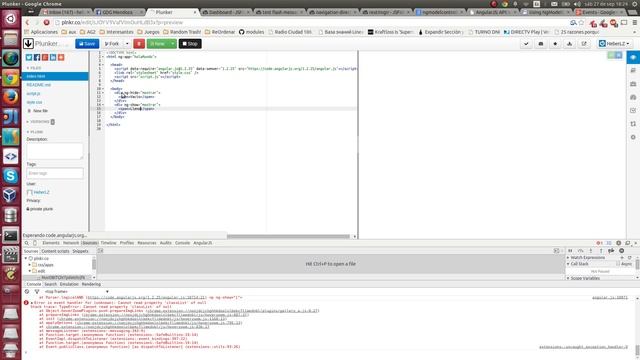
Task: Open user HeberLZ profile link
Action: point(41,192)
